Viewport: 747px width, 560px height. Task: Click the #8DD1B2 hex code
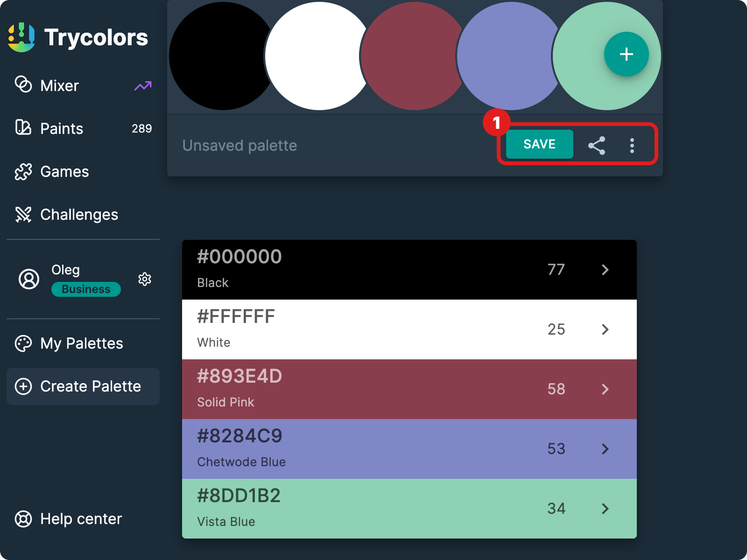tap(239, 496)
